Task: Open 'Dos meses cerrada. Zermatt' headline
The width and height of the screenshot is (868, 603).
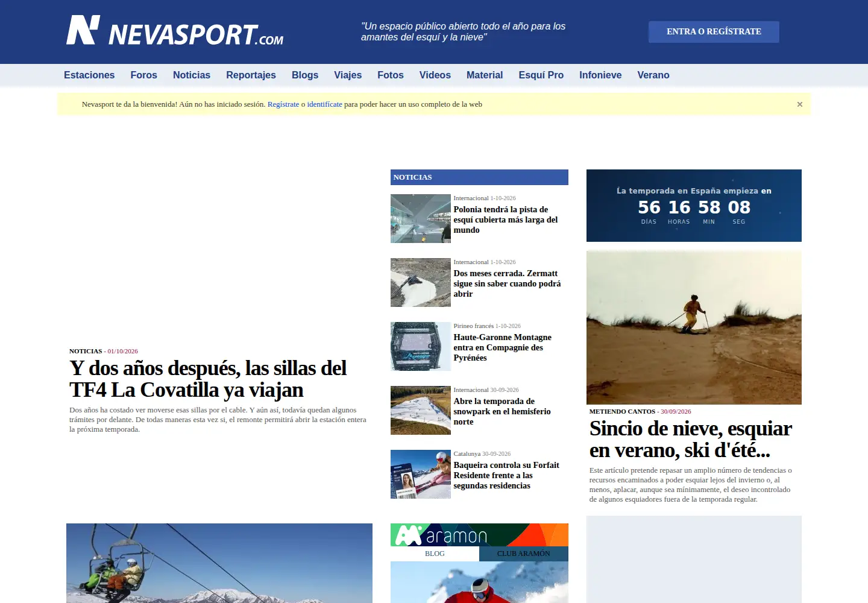Action: pos(507,284)
